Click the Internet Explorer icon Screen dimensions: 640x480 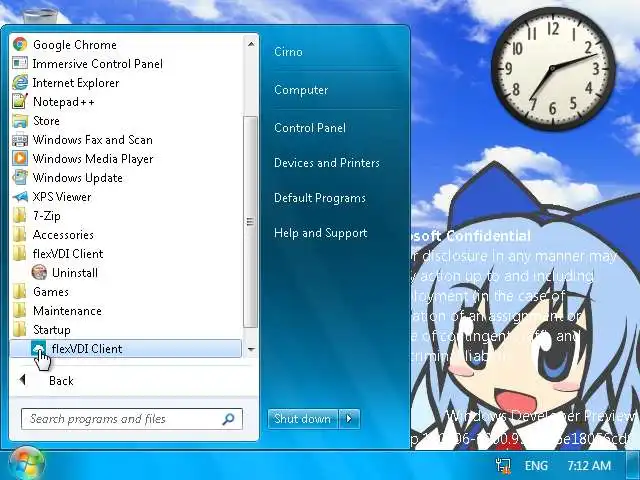[x=20, y=82]
